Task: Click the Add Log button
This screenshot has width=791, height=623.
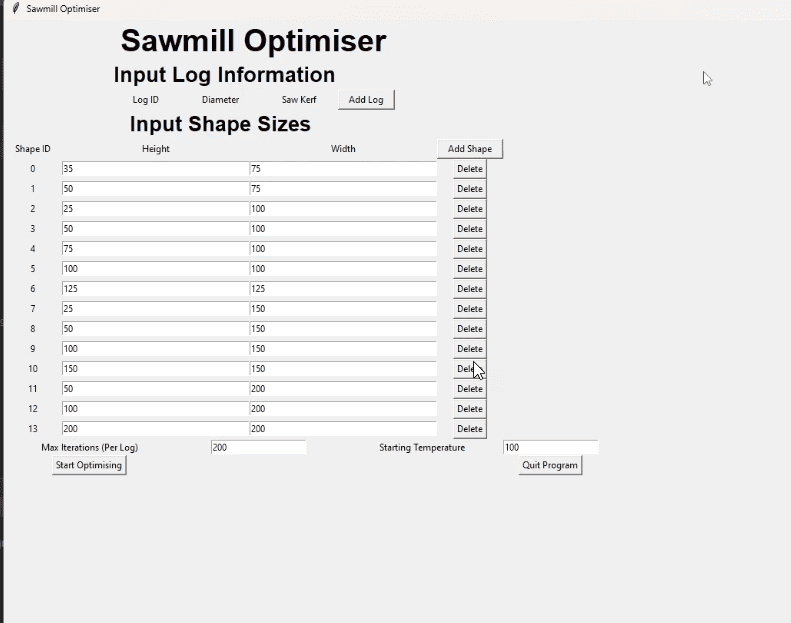Action: pyautogui.click(x=366, y=100)
